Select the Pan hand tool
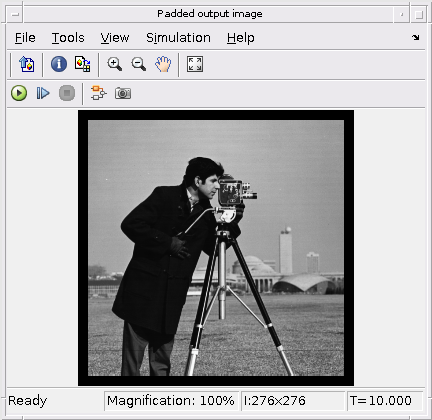This screenshot has height=420, width=432. [163, 64]
